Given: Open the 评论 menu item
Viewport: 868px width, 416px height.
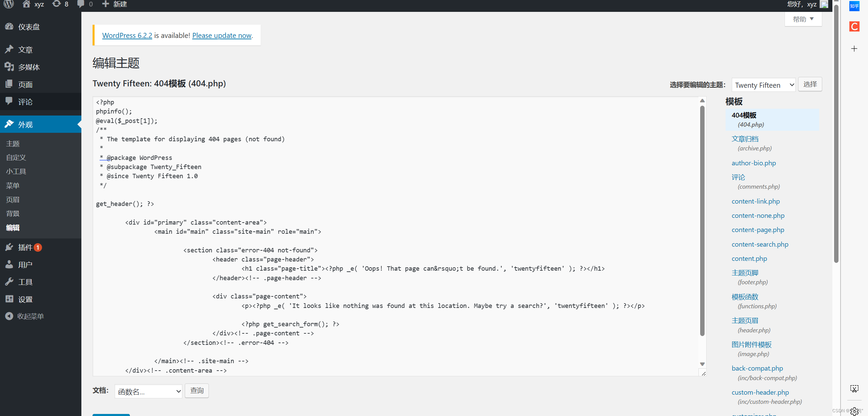Looking at the screenshot, I should 24,102.
